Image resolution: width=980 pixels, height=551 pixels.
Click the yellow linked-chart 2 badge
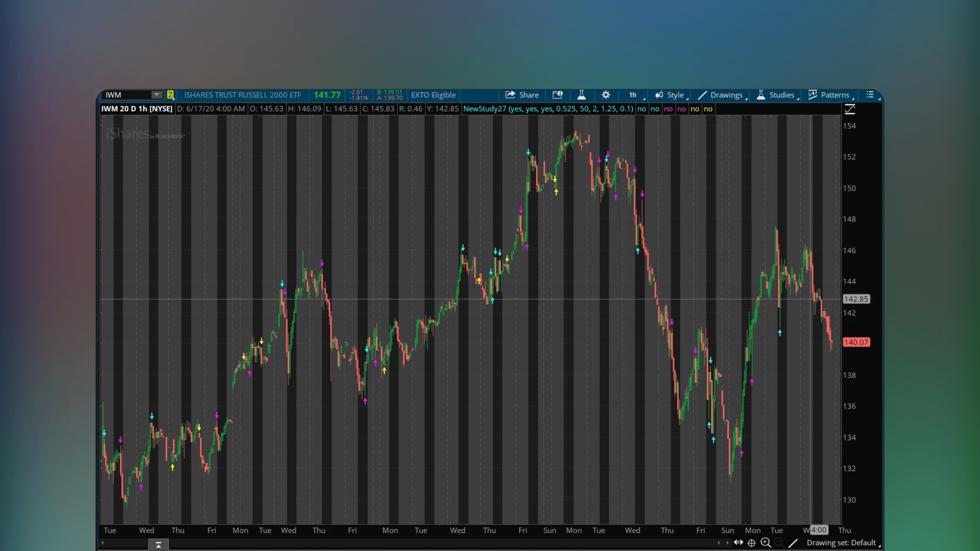(171, 94)
